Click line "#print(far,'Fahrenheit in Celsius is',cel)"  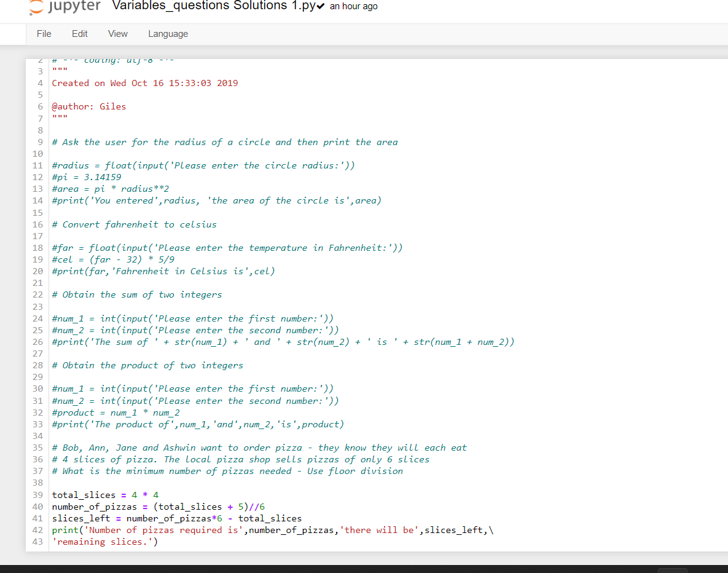coord(163,271)
